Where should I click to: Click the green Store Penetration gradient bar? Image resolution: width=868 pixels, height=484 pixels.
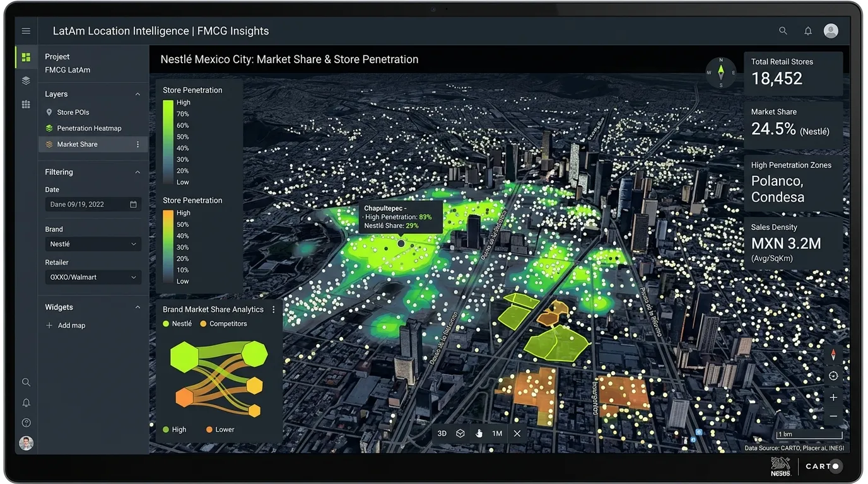point(168,142)
